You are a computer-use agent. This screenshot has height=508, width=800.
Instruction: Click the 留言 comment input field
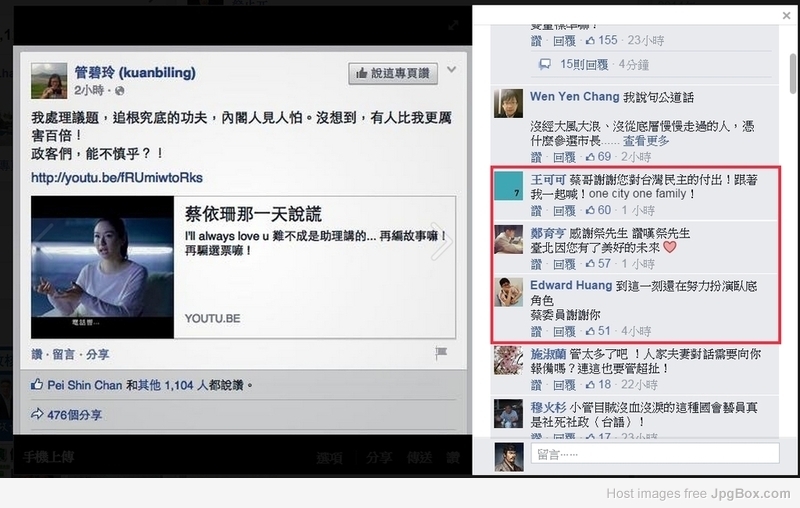click(x=655, y=453)
